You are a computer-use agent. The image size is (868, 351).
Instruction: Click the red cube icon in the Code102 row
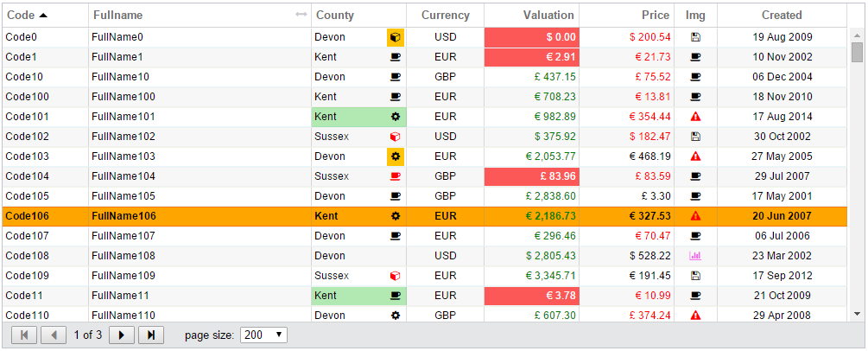[396, 137]
